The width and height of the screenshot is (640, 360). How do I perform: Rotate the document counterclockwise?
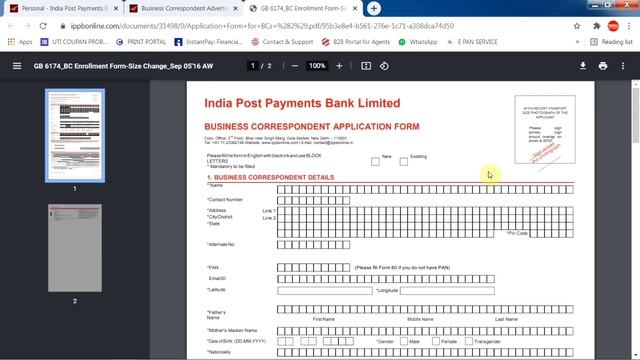[x=384, y=66]
